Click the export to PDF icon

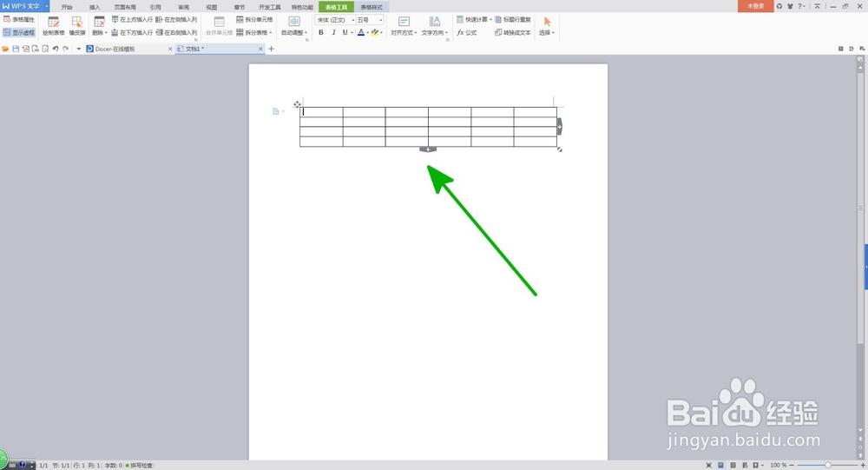[x=25, y=49]
